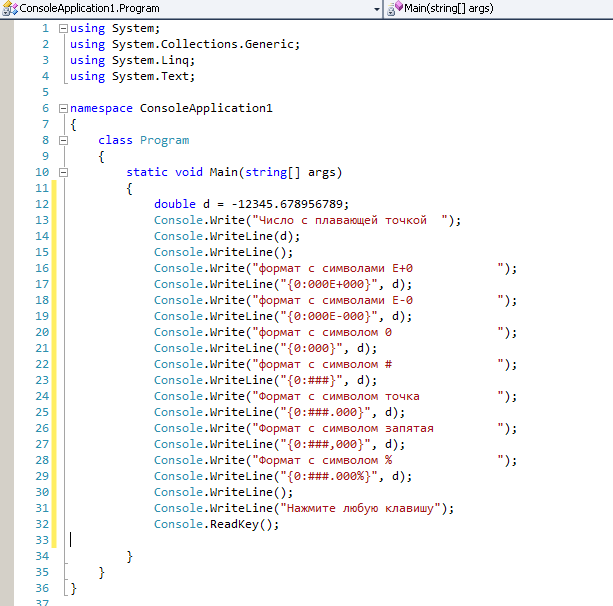613x606 pixels.
Task: Click the format string '{0:###.000%}' on line 29
Action: coord(329,477)
